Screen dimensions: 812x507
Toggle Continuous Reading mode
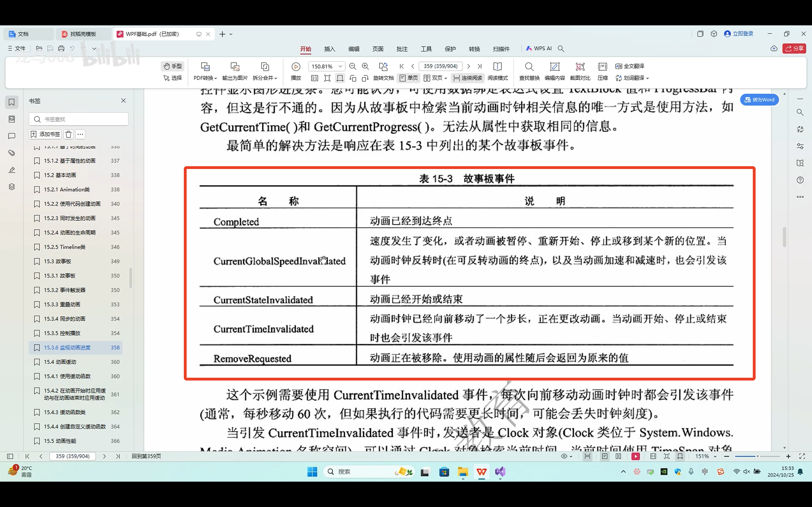(468, 78)
